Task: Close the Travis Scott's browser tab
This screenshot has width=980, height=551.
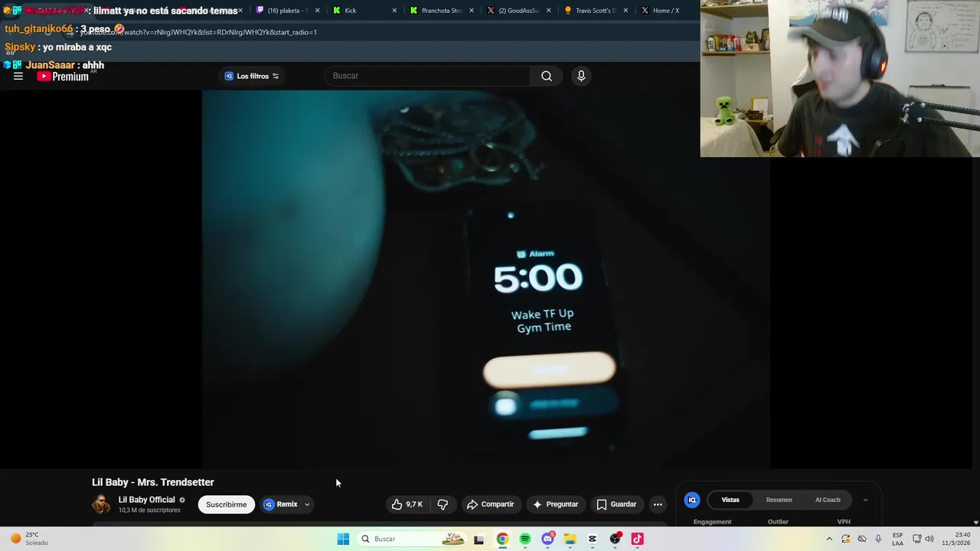Action: click(x=626, y=11)
